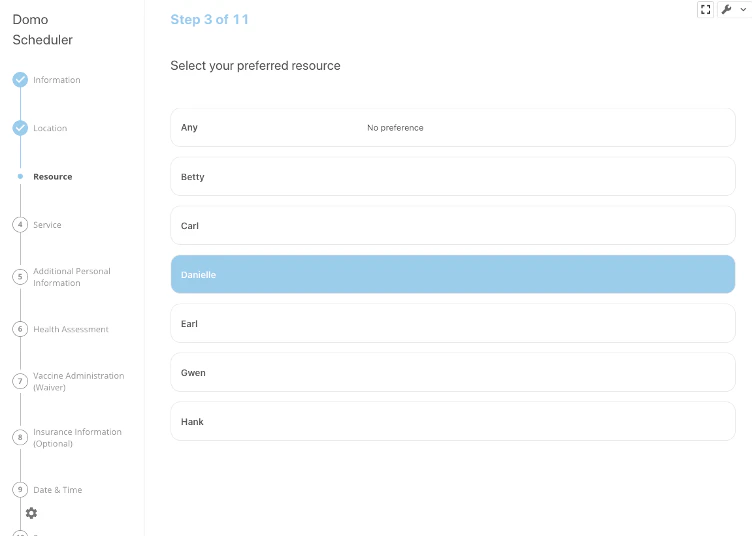Choose Gwen as preferred resource
Image resolution: width=752 pixels, height=537 pixels.
point(453,372)
